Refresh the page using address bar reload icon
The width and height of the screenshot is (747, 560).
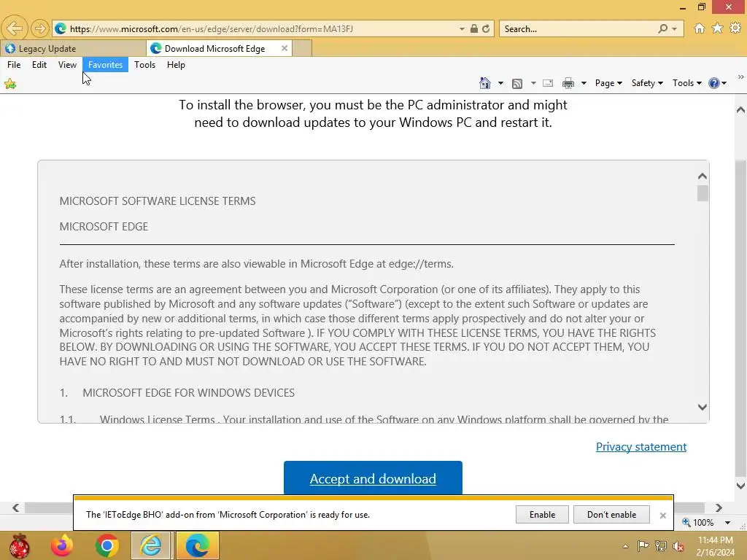pos(486,28)
